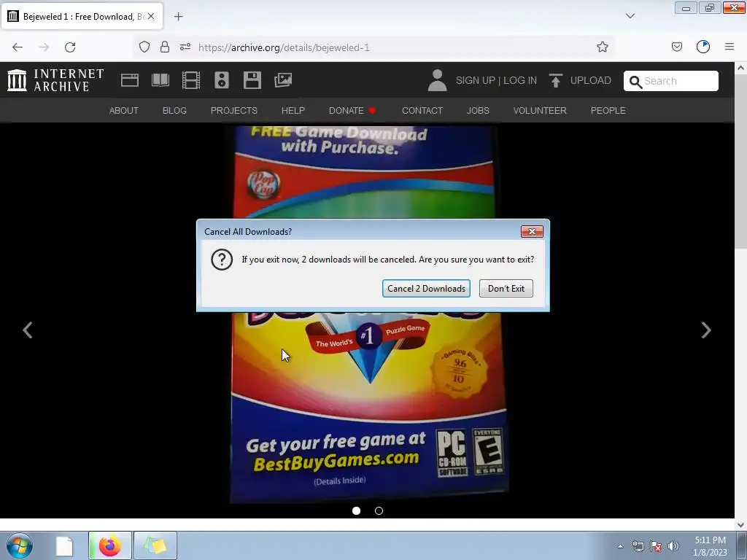747x560 pixels.
Task: Show previous image in carousel
Action: point(28,330)
